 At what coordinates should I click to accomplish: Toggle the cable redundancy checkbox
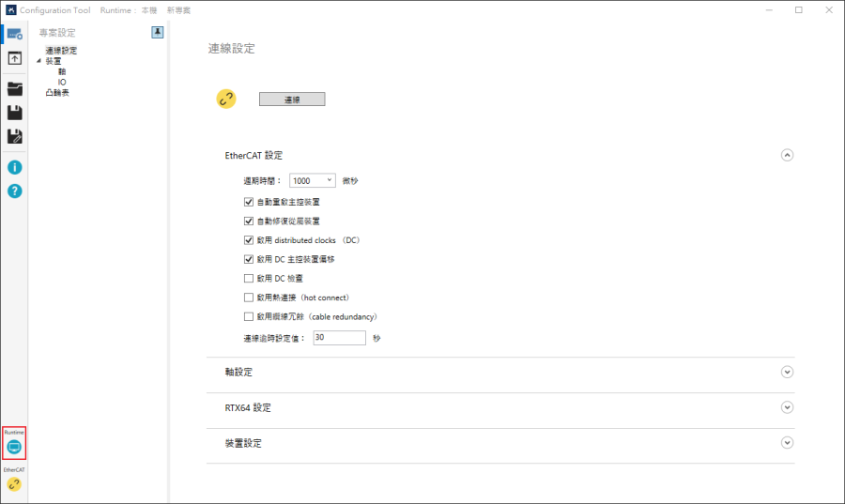coord(249,317)
